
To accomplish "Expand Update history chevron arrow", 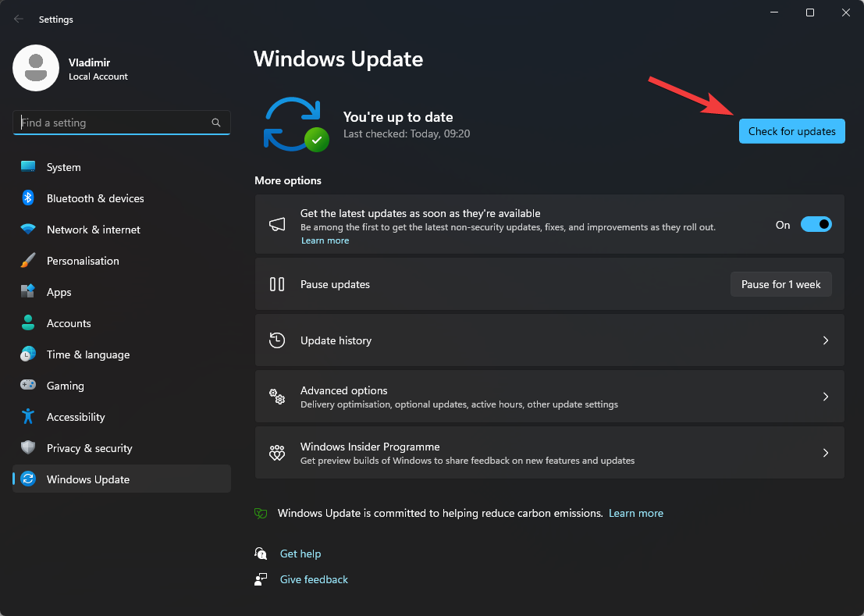I will coord(826,340).
